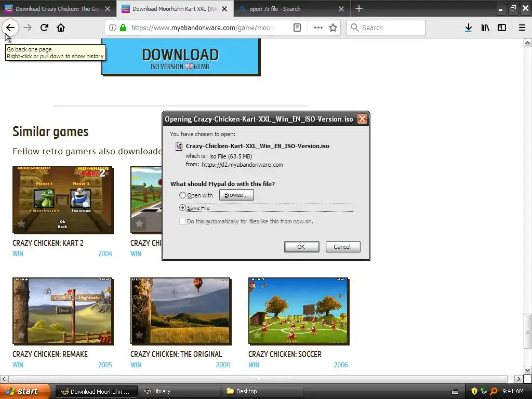
Task: Click 2004 year under Kart 2
Action: click(105, 254)
